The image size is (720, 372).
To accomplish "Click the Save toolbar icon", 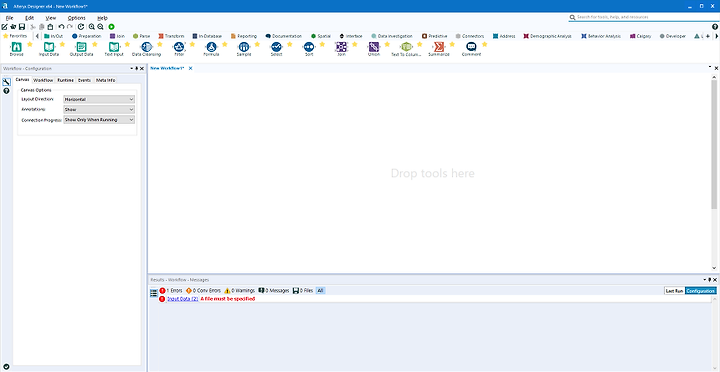I will pos(22,27).
